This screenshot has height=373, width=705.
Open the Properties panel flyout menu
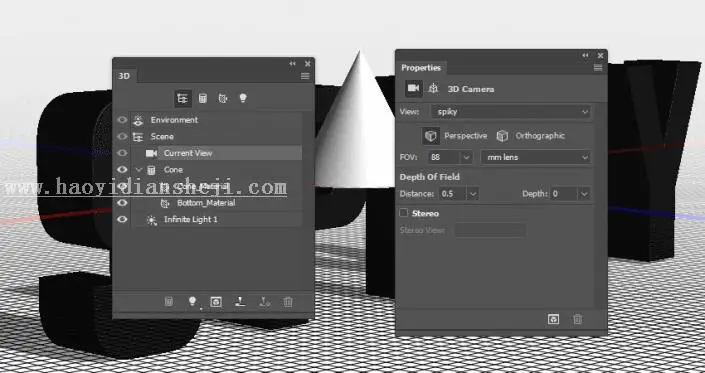coord(598,68)
